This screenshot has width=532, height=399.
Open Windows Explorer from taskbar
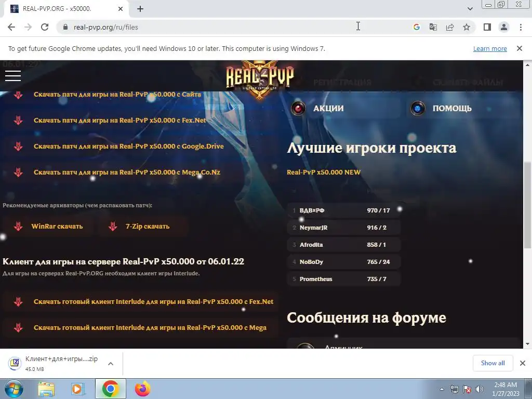(x=46, y=389)
